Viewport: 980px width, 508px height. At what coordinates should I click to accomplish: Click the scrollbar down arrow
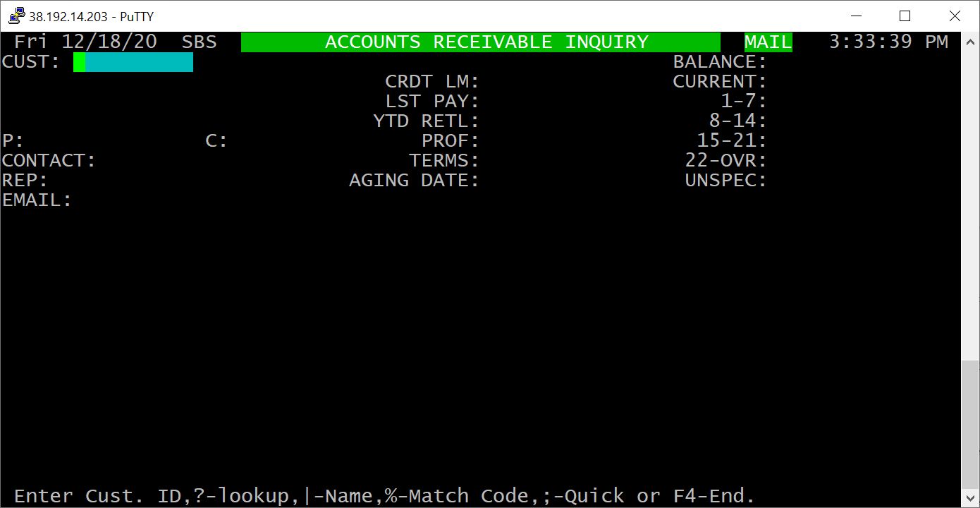click(970, 499)
